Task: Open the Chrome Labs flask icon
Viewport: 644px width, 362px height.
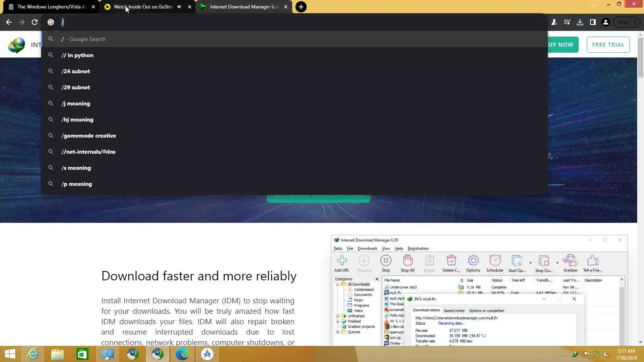Action: point(554,22)
